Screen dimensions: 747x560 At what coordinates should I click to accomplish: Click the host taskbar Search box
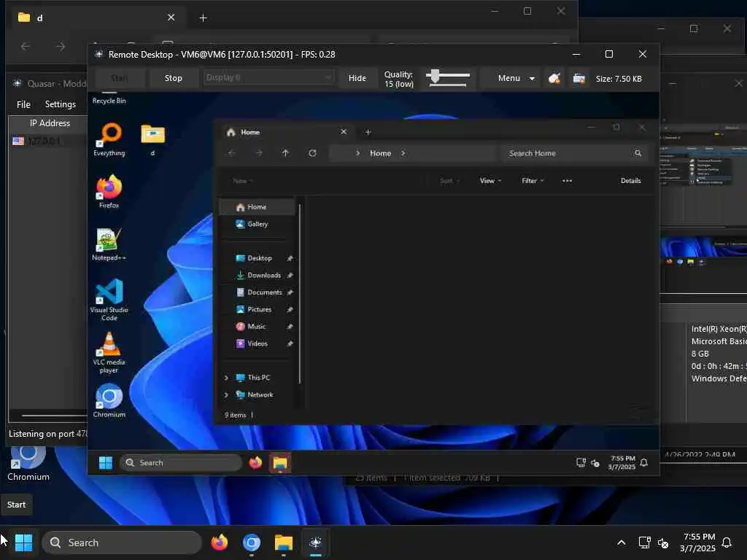click(122, 542)
